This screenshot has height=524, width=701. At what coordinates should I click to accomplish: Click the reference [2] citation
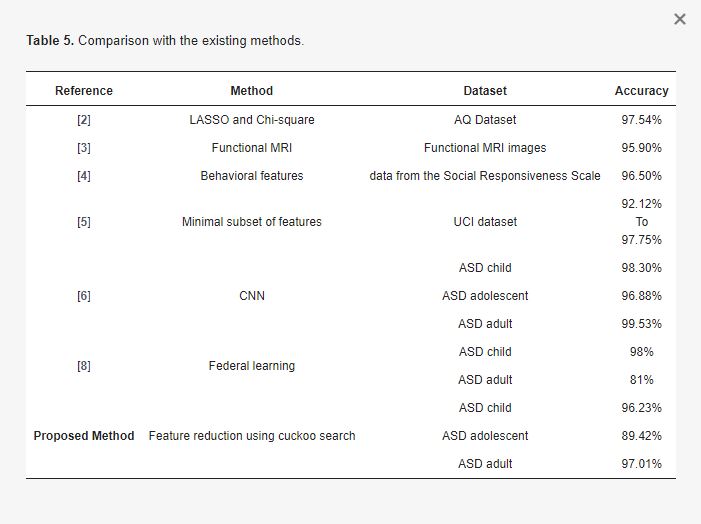84,120
